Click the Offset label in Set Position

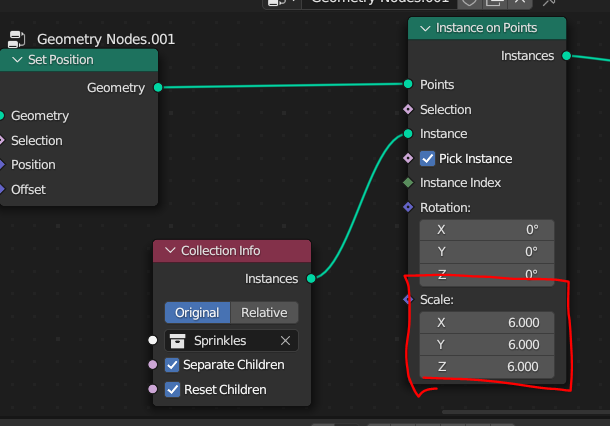pyautogui.click(x=28, y=190)
